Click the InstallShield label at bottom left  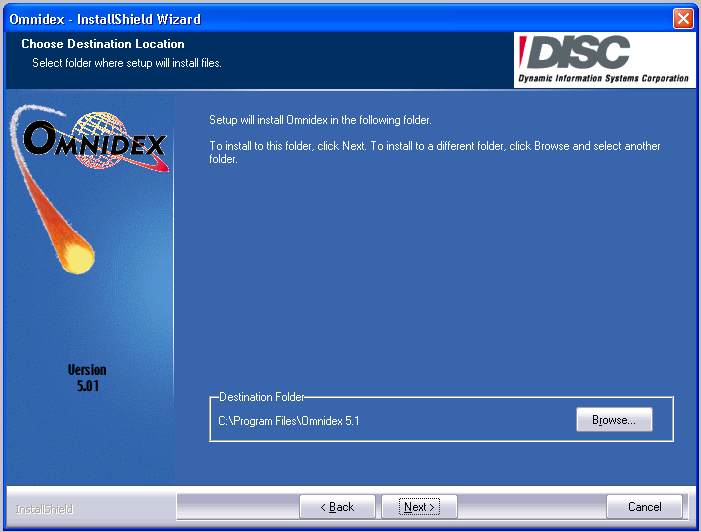44,509
